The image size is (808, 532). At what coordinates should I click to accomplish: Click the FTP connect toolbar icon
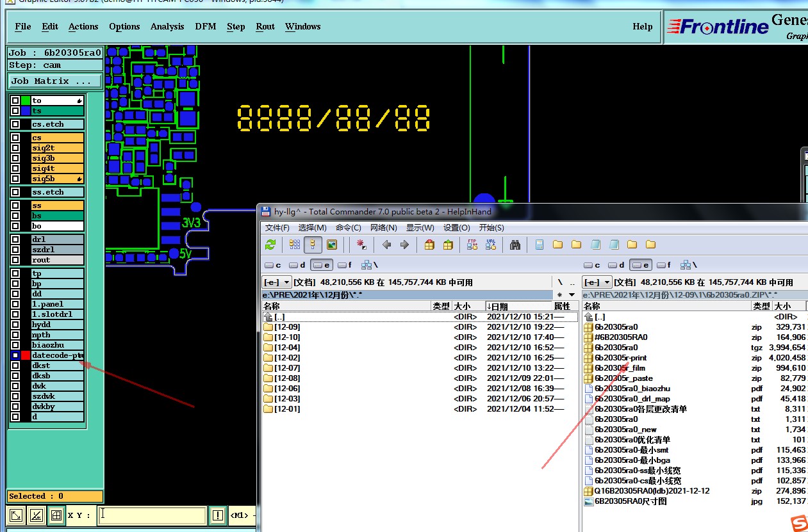click(x=472, y=245)
